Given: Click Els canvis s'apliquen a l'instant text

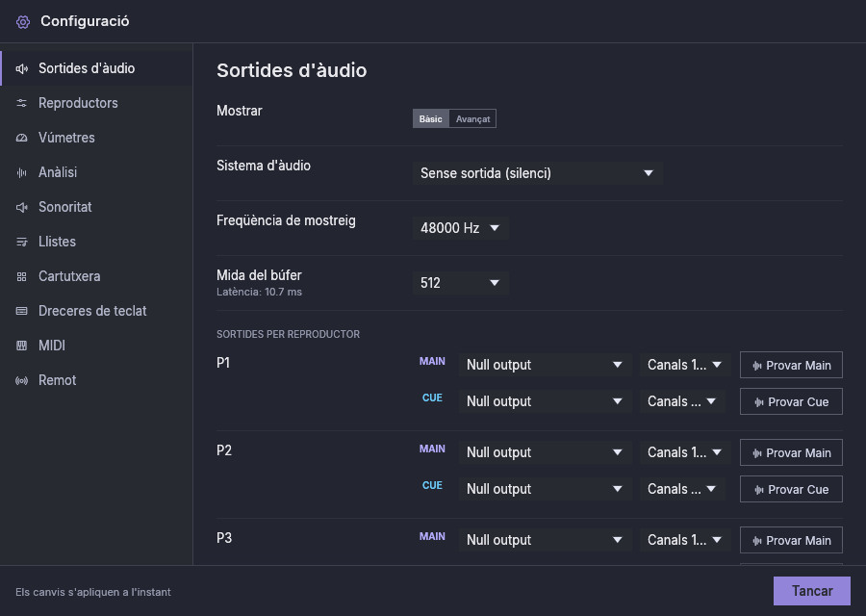Looking at the screenshot, I should (x=92, y=592).
